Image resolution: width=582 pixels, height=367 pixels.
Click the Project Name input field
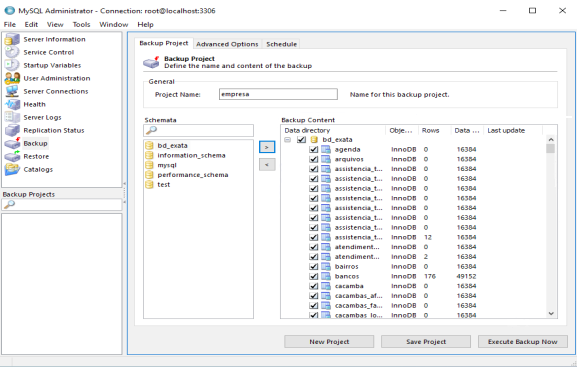pyautogui.click(x=278, y=94)
